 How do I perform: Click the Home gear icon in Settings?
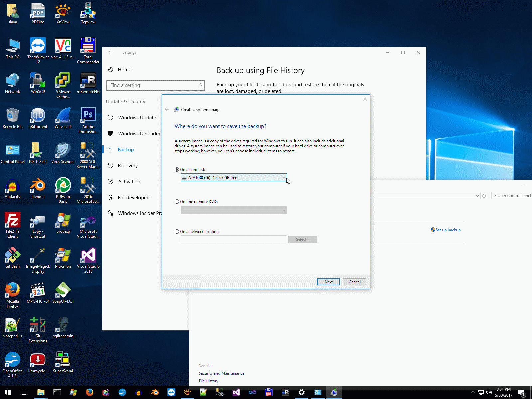pyautogui.click(x=110, y=70)
